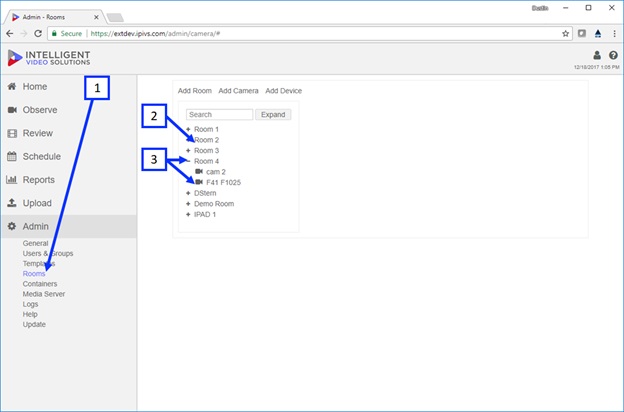This screenshot has width=624, height=412.
Task: Open Users & Groups admin submenu
Action: click(x=48, y=254)
